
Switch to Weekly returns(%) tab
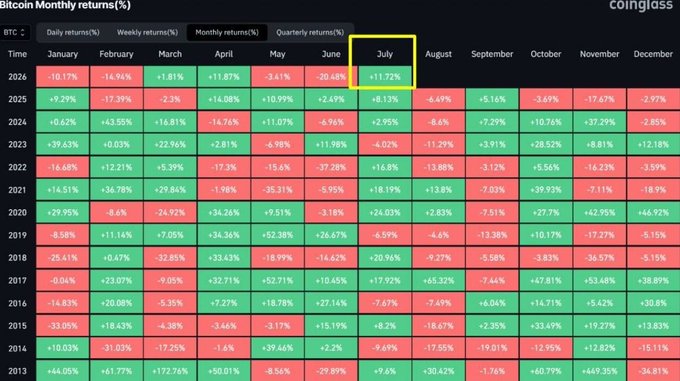pos(147,33)
